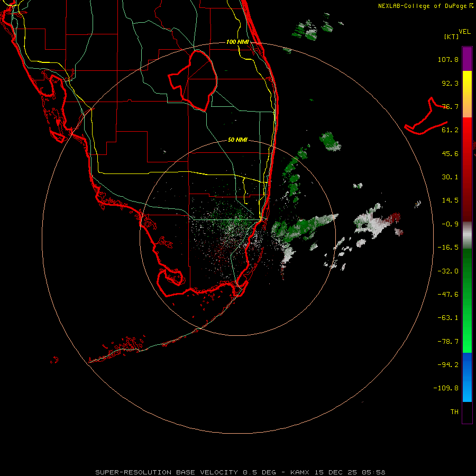Select the 107.8 velocity scale value
The image size is (476, 476).
(x=448, y=59)
